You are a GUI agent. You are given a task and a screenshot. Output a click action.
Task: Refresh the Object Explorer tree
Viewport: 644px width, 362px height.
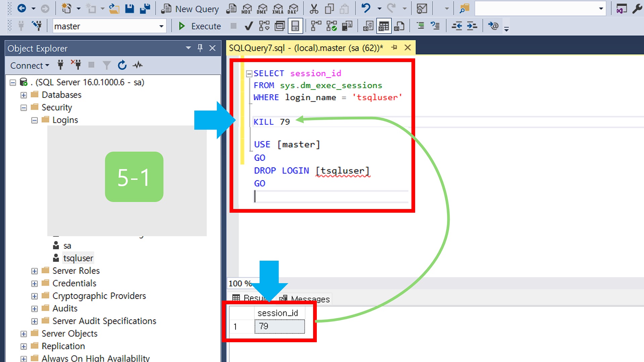point(122,65)
